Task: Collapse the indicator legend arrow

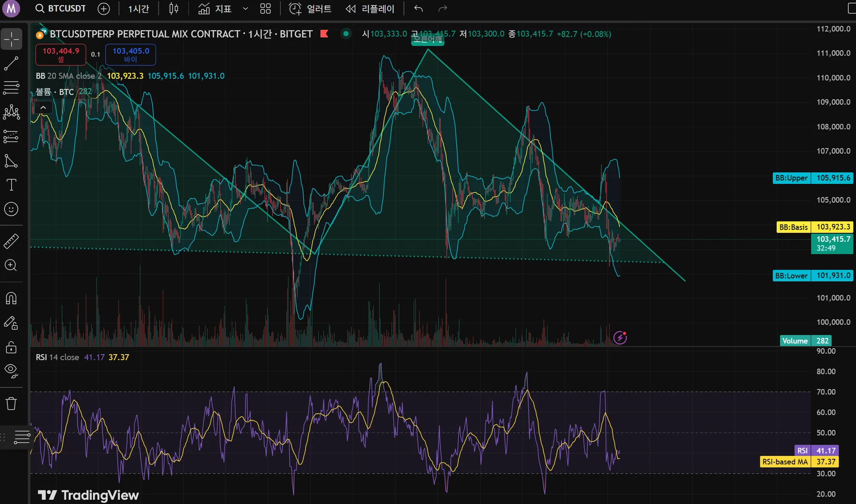Action: pos(43,107)
